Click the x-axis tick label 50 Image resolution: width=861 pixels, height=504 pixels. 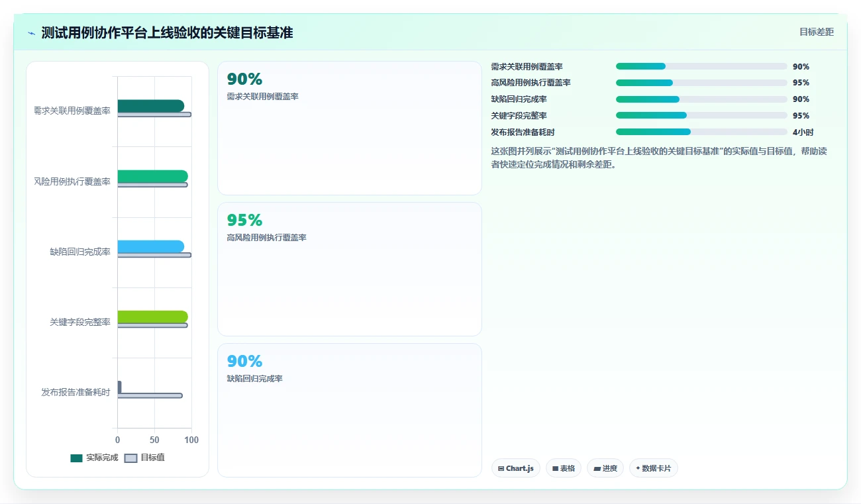[x=154, y=440]
